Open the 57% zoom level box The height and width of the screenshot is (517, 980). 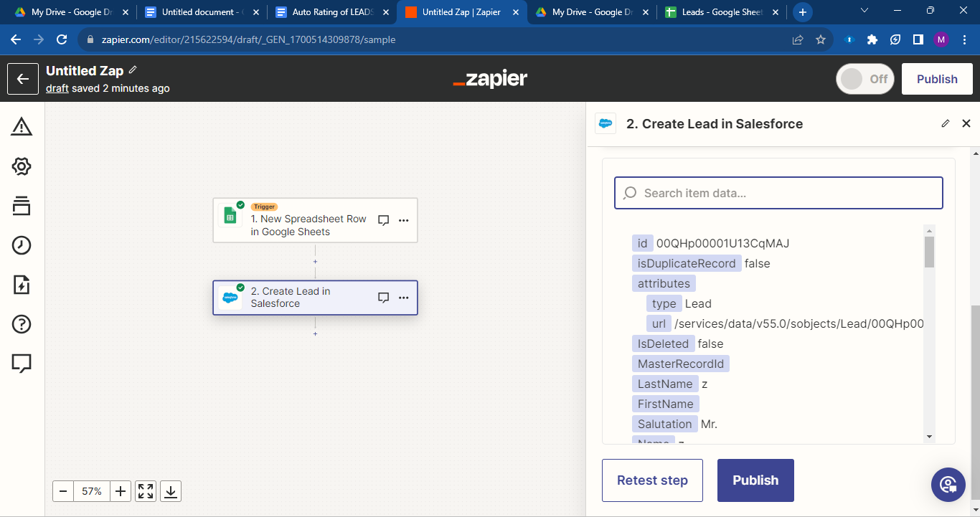click(92, 491)
